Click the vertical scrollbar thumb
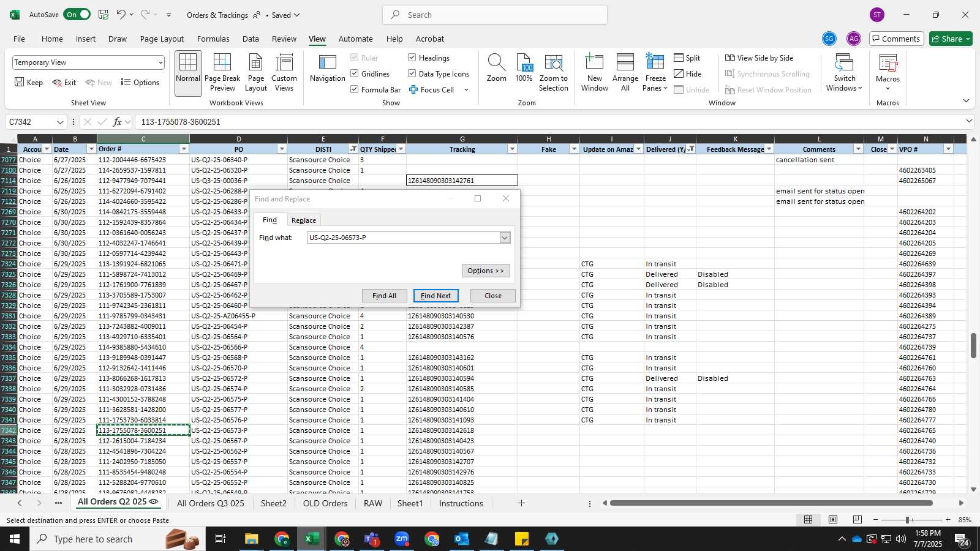The width and height of the screenshot is (980, 551). click(973, 346)
